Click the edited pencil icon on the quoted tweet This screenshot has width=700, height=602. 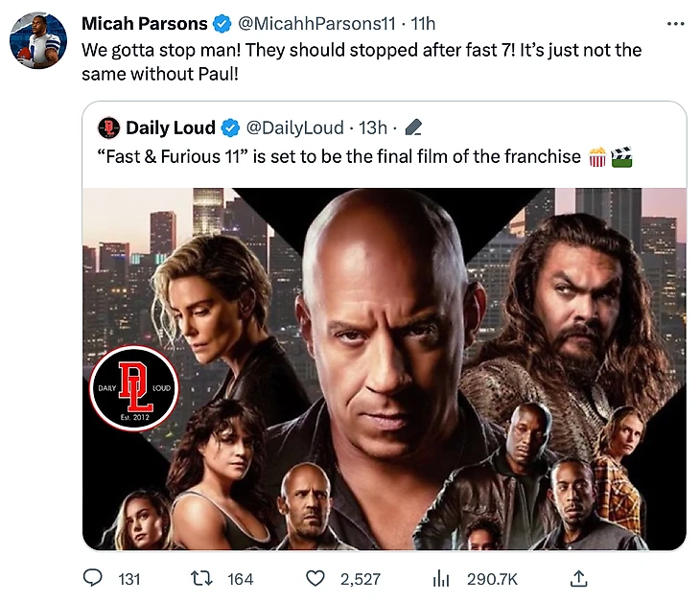(414, 127)
